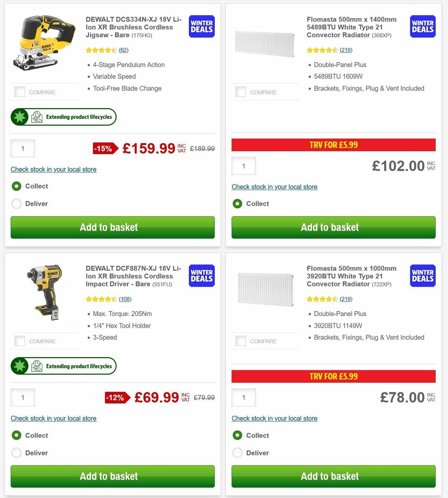The image size is (448, 498).
Task: Click the star rating of the impact driver
Action: (x=102, y=299)
